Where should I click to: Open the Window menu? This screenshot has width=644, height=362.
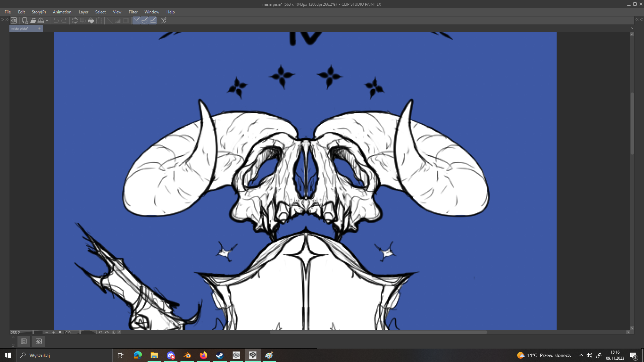click(x=152, y=12)
